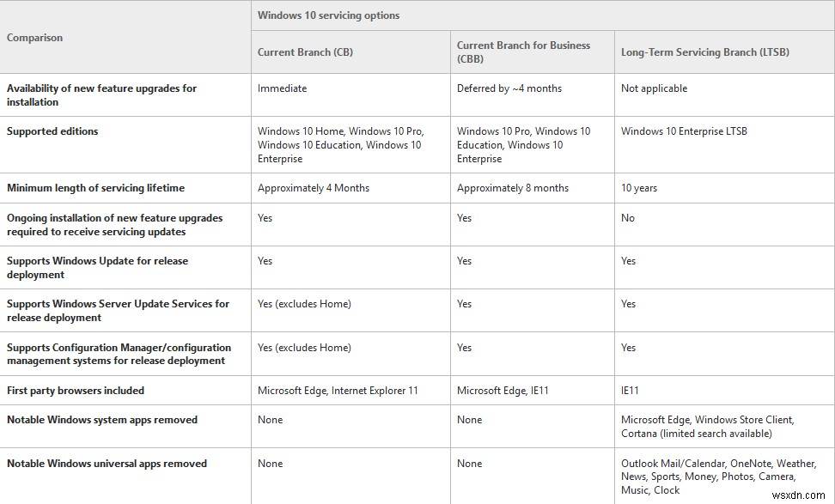Screen dimensions: 835x504
Task: Click the Not applicable cell
Action: click(x=654, y=88)
